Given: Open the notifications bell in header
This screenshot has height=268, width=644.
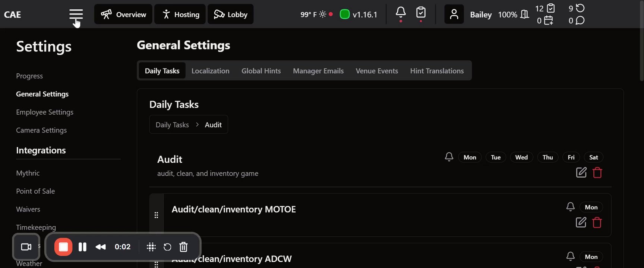Looking at the screenshot, I should point(401,13).
